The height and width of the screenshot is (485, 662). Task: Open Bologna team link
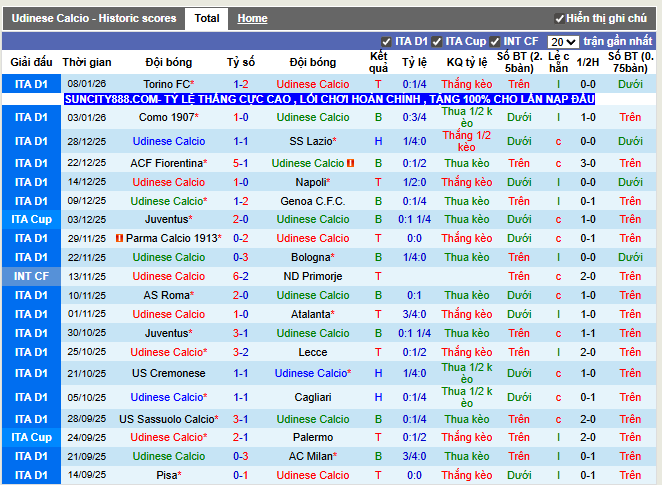pyautogui.click(x=313, y=257)
